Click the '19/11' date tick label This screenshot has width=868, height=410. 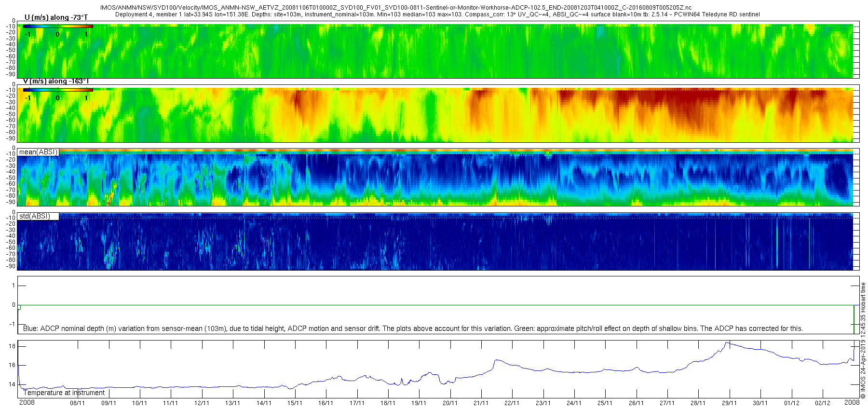(x=419, y=403)
